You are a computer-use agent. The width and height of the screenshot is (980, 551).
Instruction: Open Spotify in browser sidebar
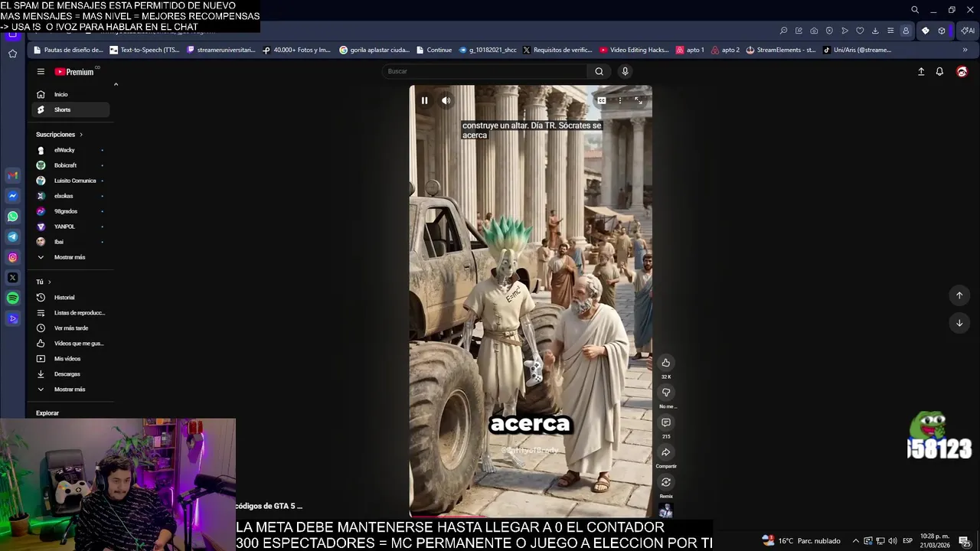pyautogui.click(x=12, y=298)
